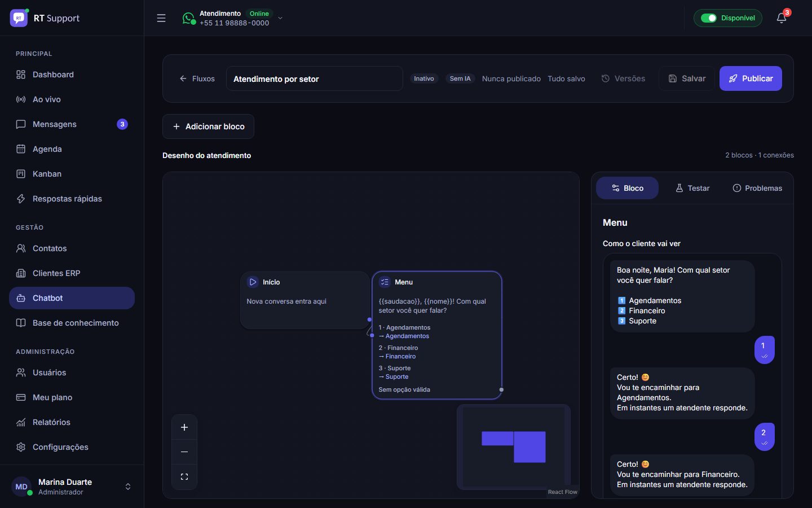Click the Nunca publicado text
This screenshot has height=508, width=812.
pyautogui.click(x=511, y=78)
